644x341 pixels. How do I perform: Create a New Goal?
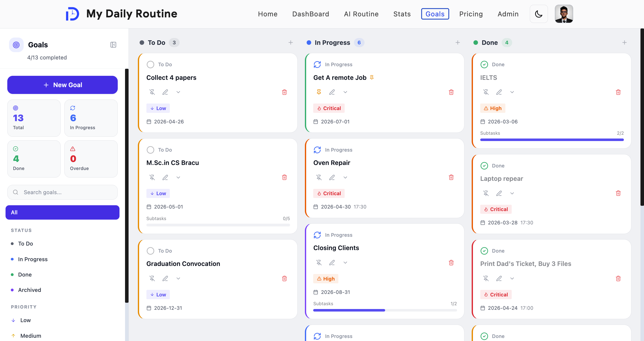point(62,85)
